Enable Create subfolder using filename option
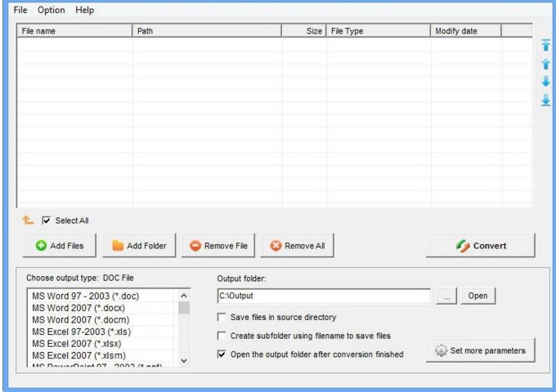556x392 pixels. point(222,336)
